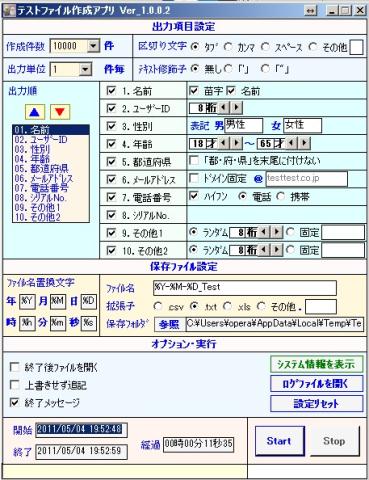Toggle 終了メッセージ checkbox
The width and height of the screenshot is (369, 480).
tap(15, 403)
